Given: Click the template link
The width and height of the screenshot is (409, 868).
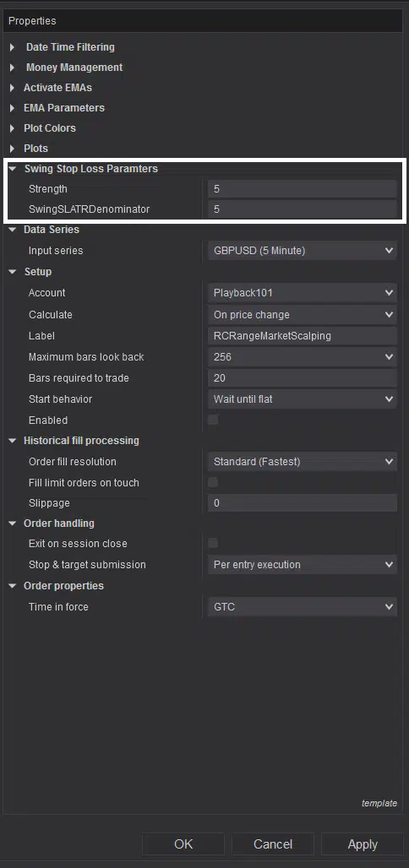Looking at the screenshot, I should coord(379,803).
